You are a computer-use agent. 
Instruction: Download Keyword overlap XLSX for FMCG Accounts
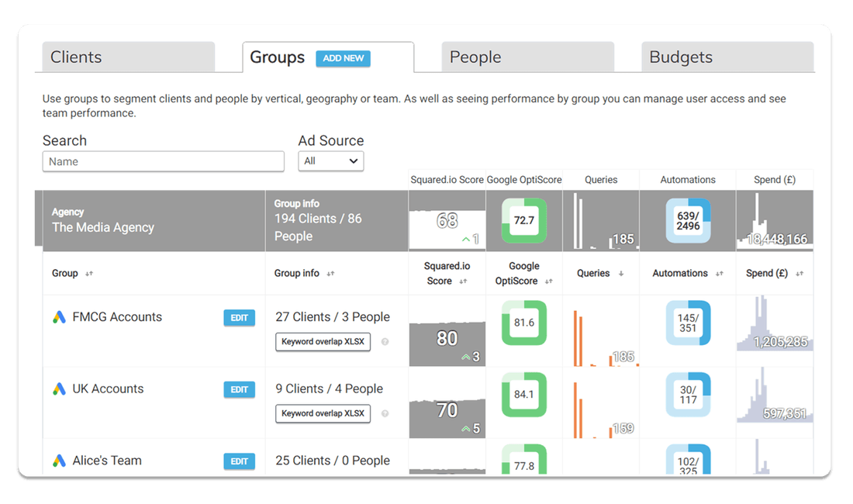323,342
